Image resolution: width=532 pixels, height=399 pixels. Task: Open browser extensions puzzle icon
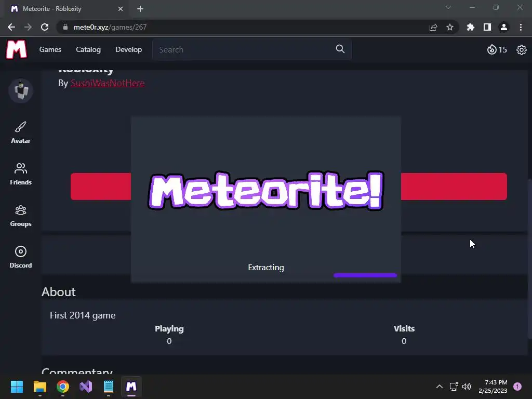[x=470, y=27]
